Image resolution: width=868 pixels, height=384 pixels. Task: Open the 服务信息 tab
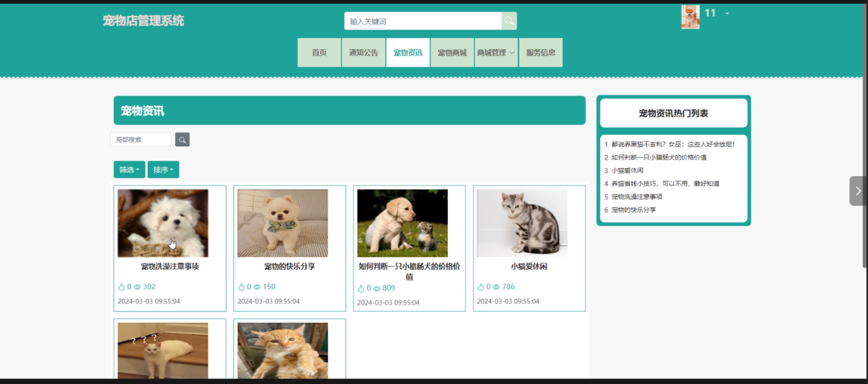pyautogui.click(x=540, y=52)
